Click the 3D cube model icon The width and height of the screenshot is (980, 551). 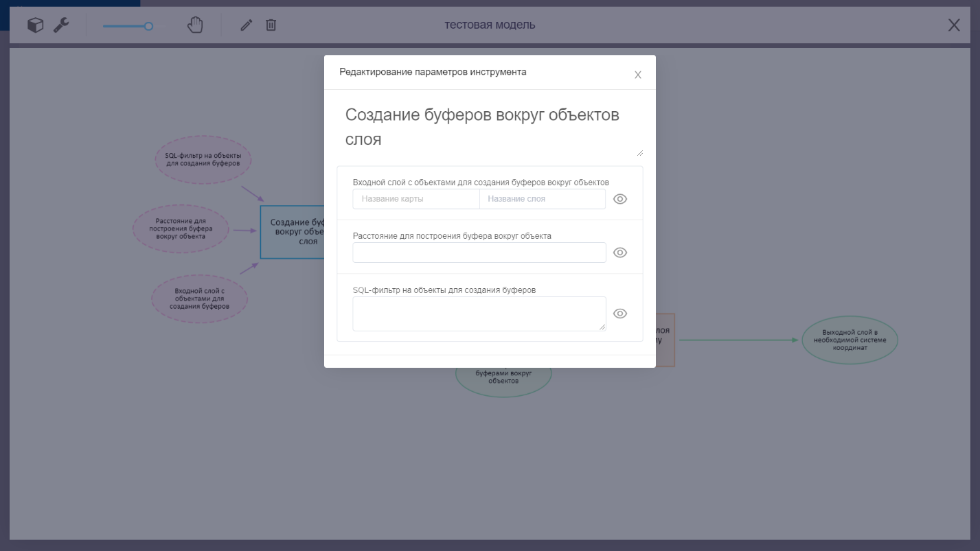(x=35, y=25)
